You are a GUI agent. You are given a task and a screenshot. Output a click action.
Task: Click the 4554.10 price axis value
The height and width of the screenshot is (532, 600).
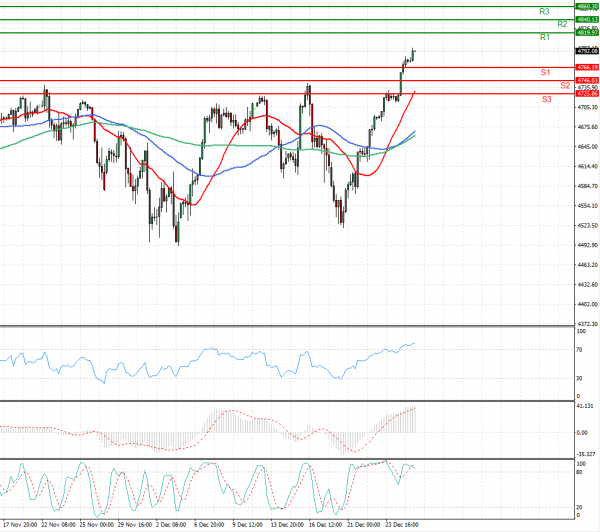coord(587,206)
